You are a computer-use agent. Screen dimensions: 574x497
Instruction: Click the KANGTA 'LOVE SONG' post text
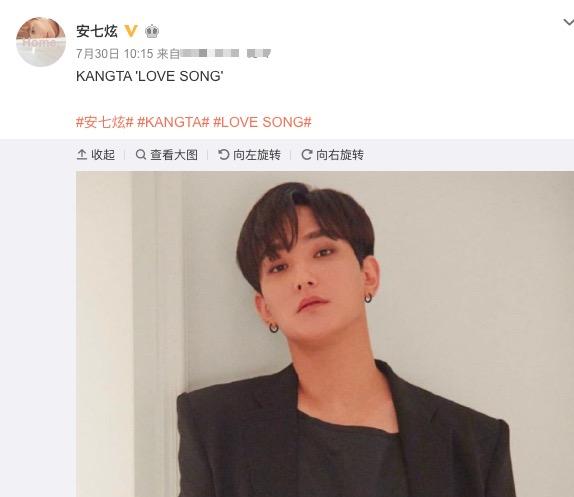click(150, 76)
